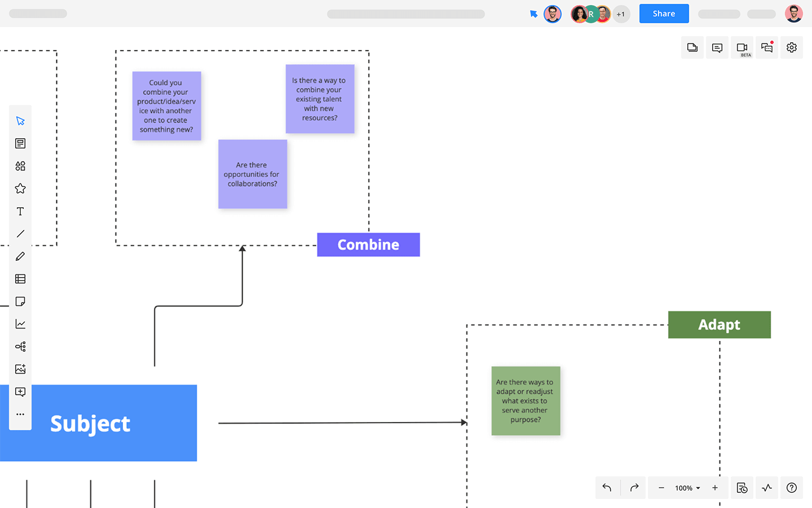Select 'Is there a way to combine' sticky note

320,99
